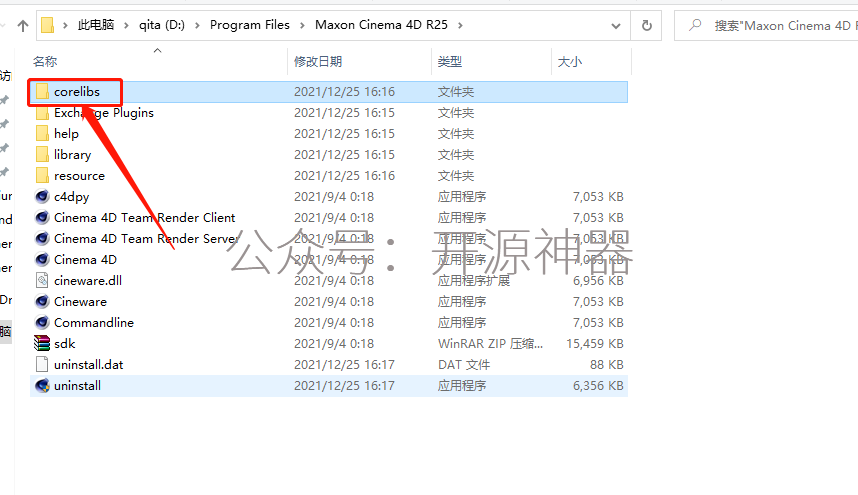Select the cineware.dll file icon
Viewport: 858px width, 495px height.
(42, 281)
